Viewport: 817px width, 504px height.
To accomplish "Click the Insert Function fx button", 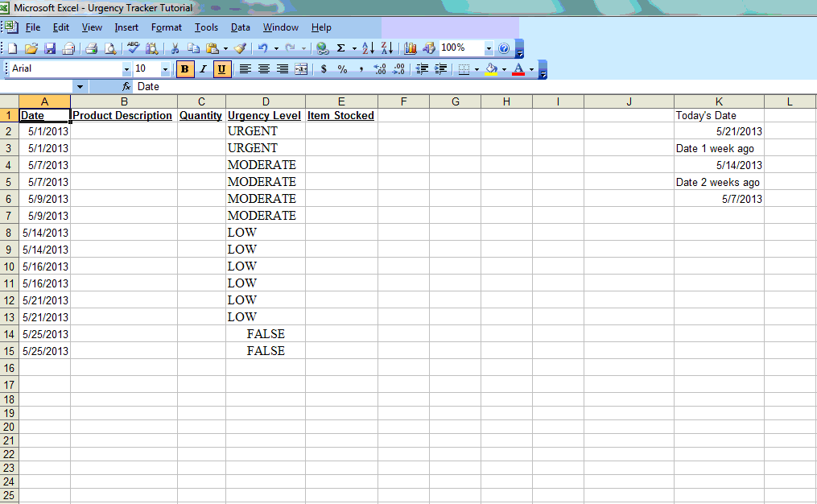I will point(125,86).
